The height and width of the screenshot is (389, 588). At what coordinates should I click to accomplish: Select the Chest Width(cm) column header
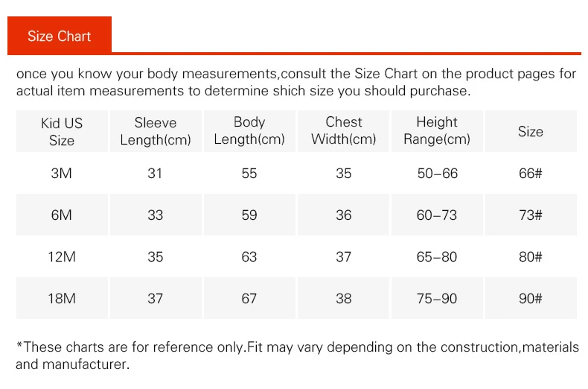point(344,131)
